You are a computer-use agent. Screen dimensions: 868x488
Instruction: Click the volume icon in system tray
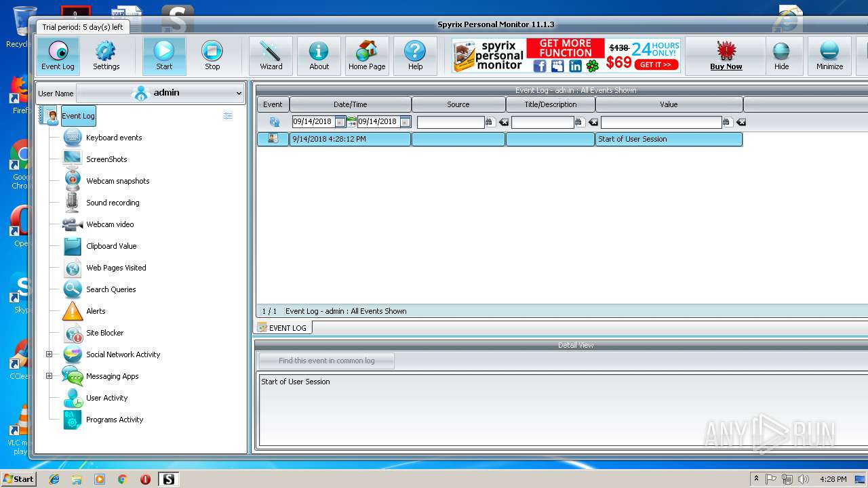click(x=804, y=479)
